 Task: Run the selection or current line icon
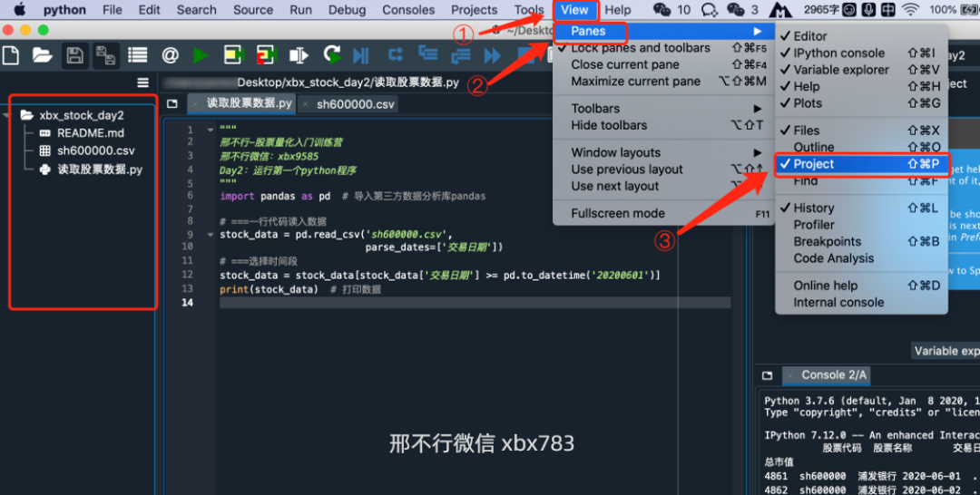(x=299, y=55)
